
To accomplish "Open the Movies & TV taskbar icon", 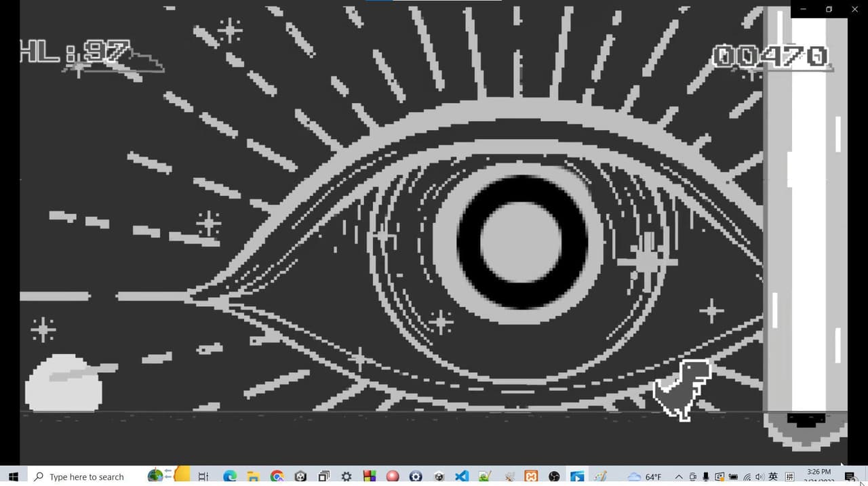I will [577, 477].
